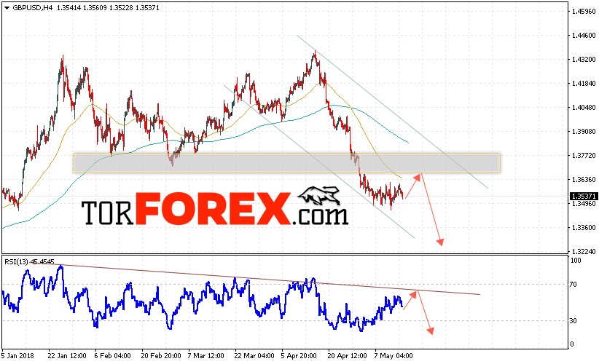Click the RSI scale value 100

[x=575, y=261]
